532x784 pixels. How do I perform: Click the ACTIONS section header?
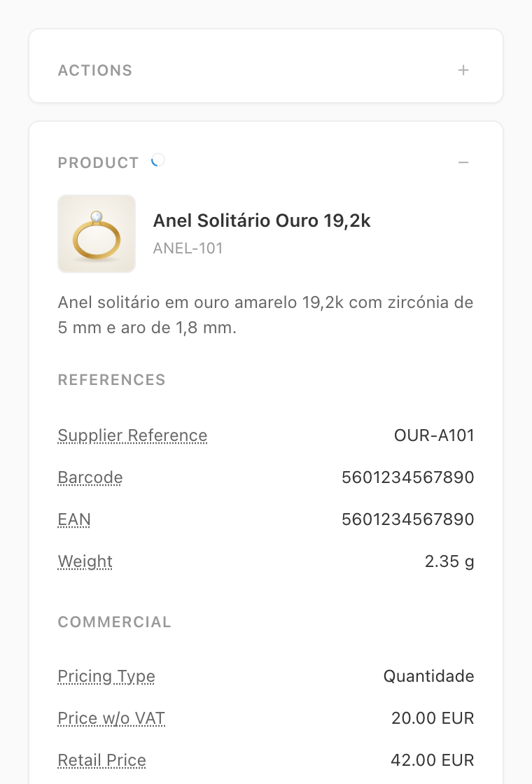click(95, 71)
